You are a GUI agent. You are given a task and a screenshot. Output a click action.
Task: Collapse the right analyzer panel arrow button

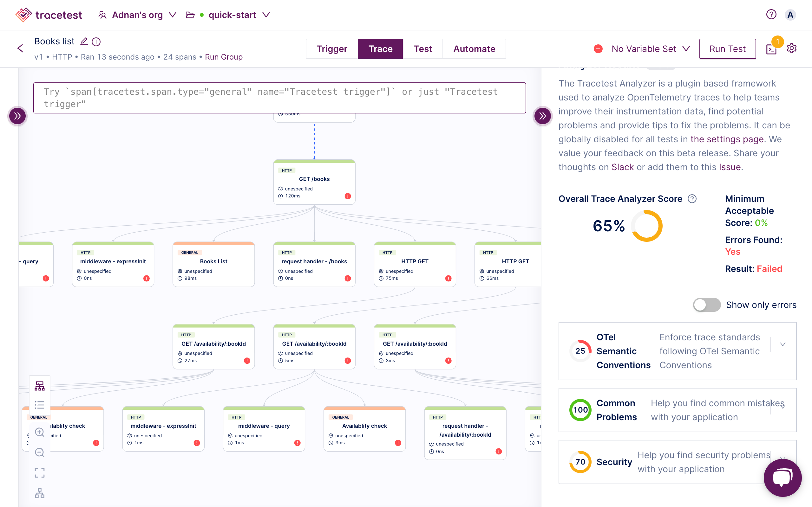542,116
